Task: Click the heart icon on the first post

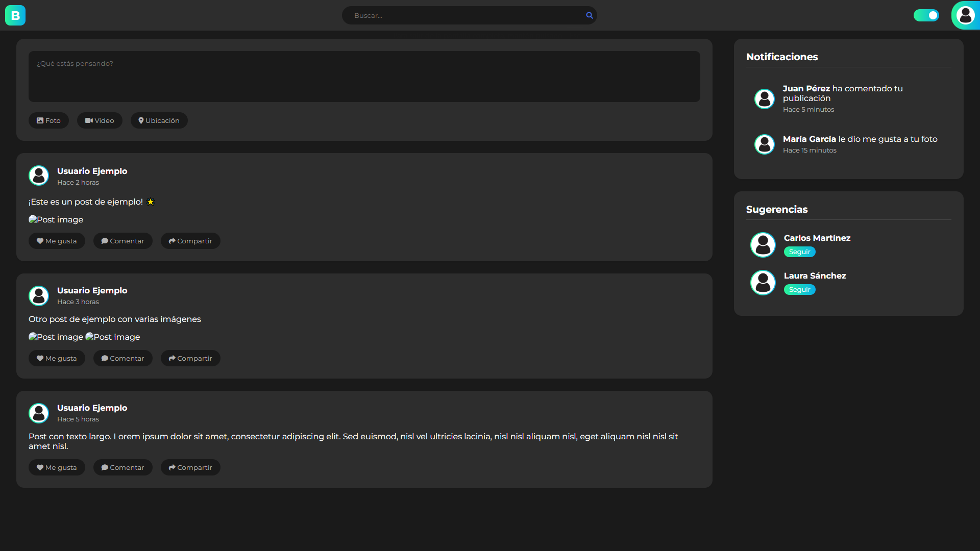Action: (x=40, y=241)
